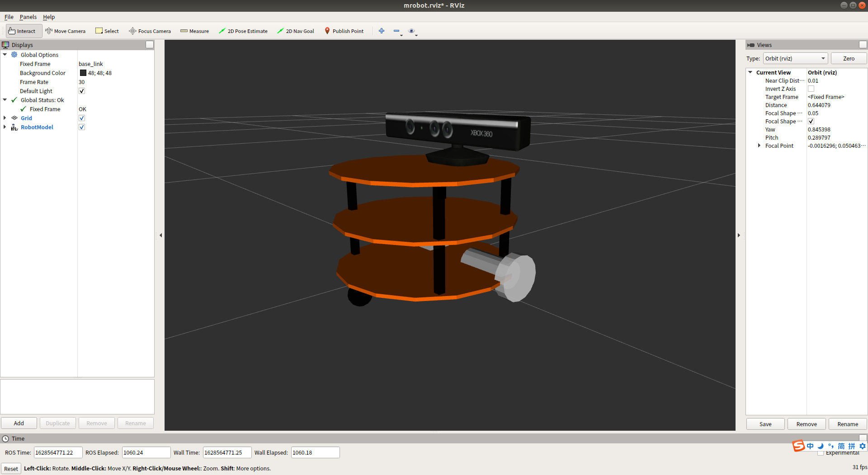This screenshot has width=868, height=475.
Task: Click the blue plus add-tool icon
Action: [x=382, y=31]
